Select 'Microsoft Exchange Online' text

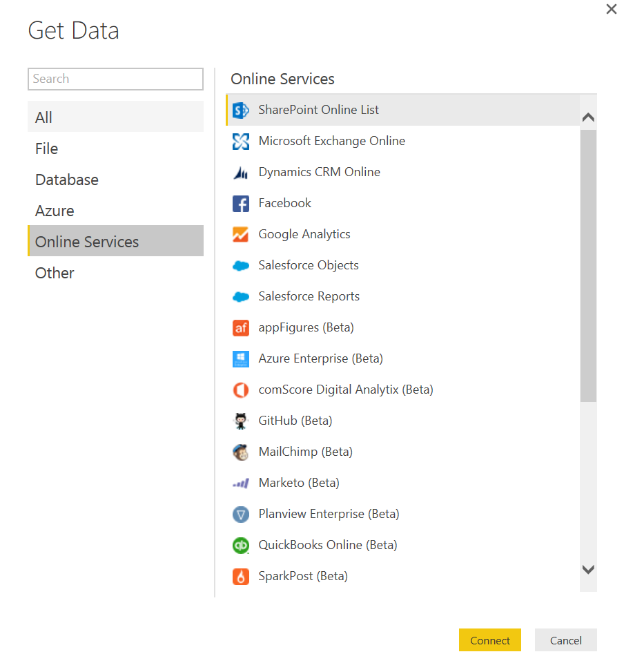332,141
